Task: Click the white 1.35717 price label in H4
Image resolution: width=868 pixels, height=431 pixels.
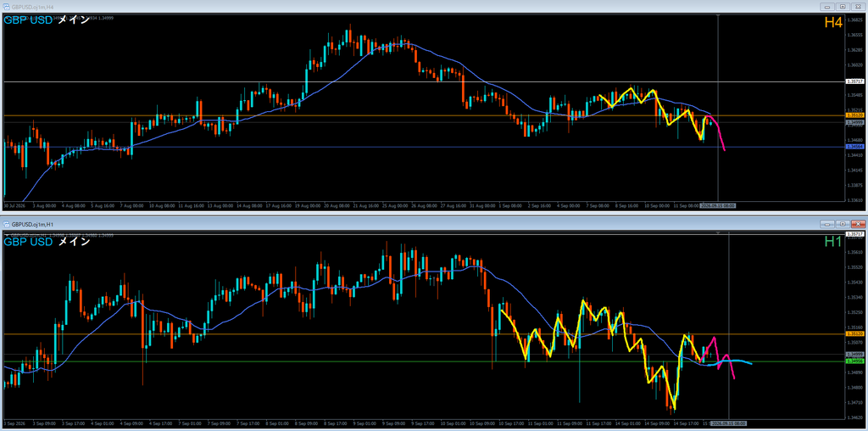Action: click(x=856, y=81)
